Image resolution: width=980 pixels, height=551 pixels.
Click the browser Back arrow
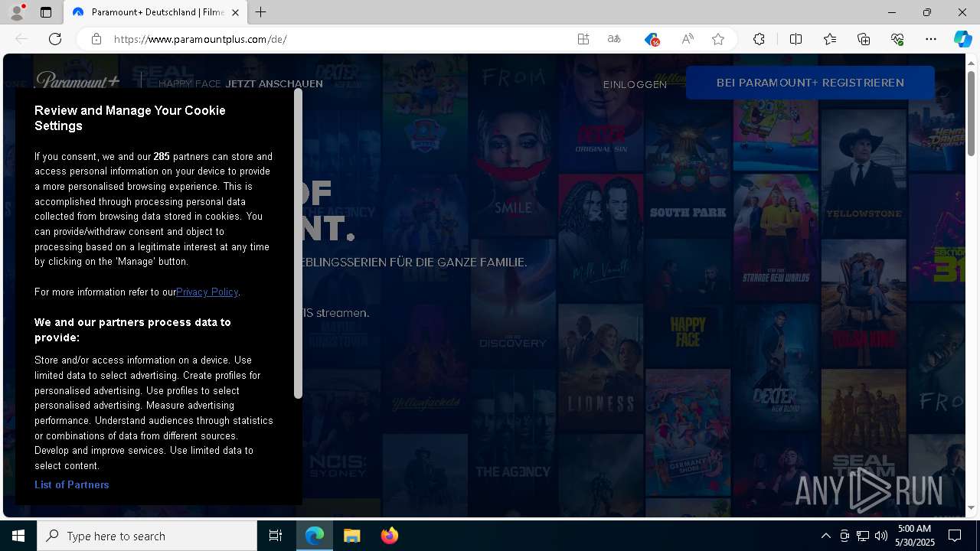coord(22,39)
